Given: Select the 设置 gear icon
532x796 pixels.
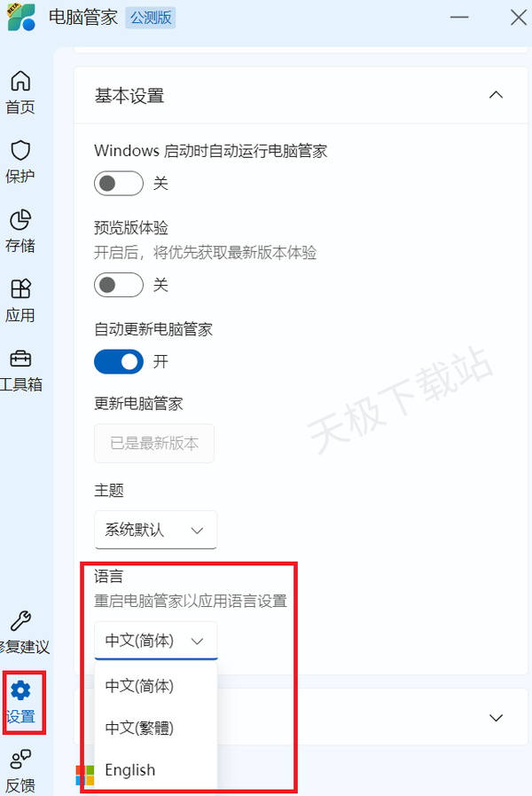Looking at the screenshot, I should click(x=20, y=690).
